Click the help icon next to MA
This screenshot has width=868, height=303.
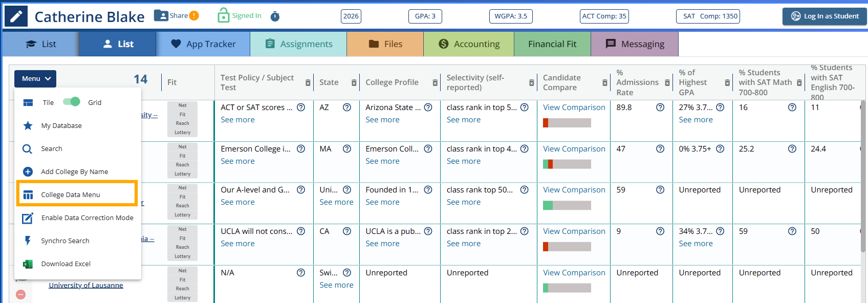(x=347, y=149)
